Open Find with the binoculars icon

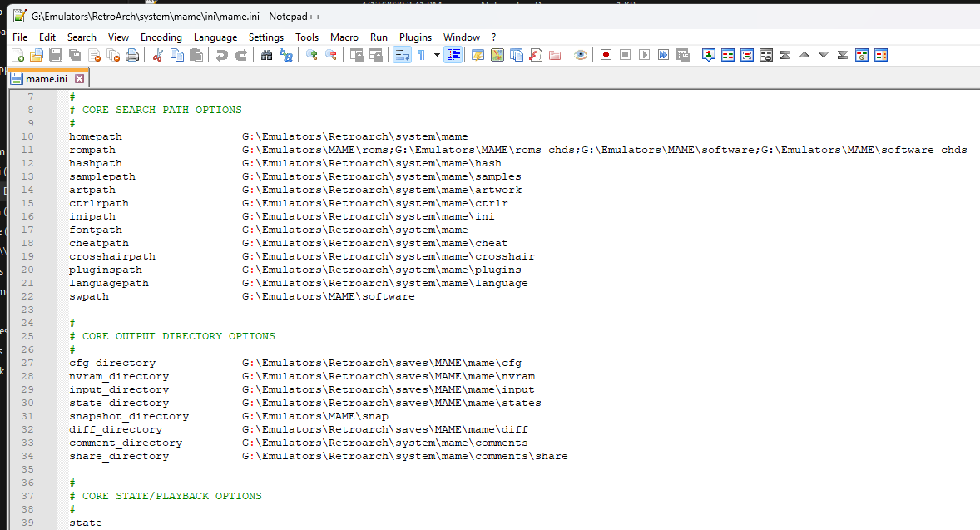[267, 56]
